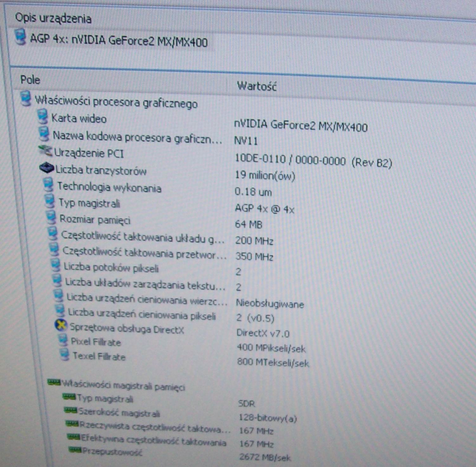The height and width of the screenshot is (467, 476).
Task: Click the icon beside Liczba układów zarządzania tekstu...
Action: [x=57, y=280]
